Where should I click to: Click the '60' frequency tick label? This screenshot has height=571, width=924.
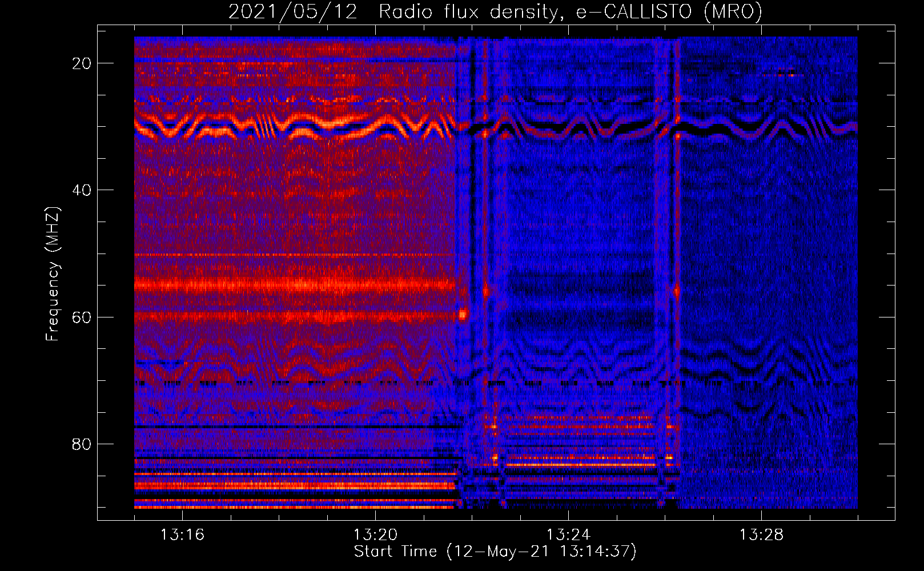tap(82, 317)
